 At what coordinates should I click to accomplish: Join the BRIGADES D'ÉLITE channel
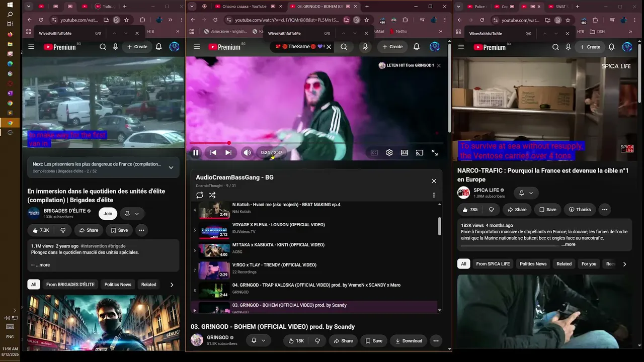[108, 214]
